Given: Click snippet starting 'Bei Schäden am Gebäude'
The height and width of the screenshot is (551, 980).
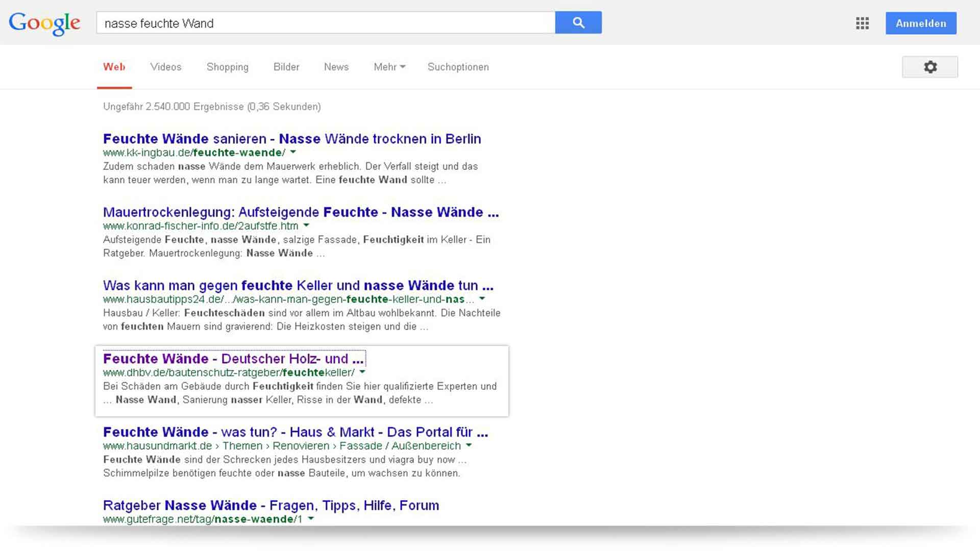Looking at the screenshot, I should [300, 393].
